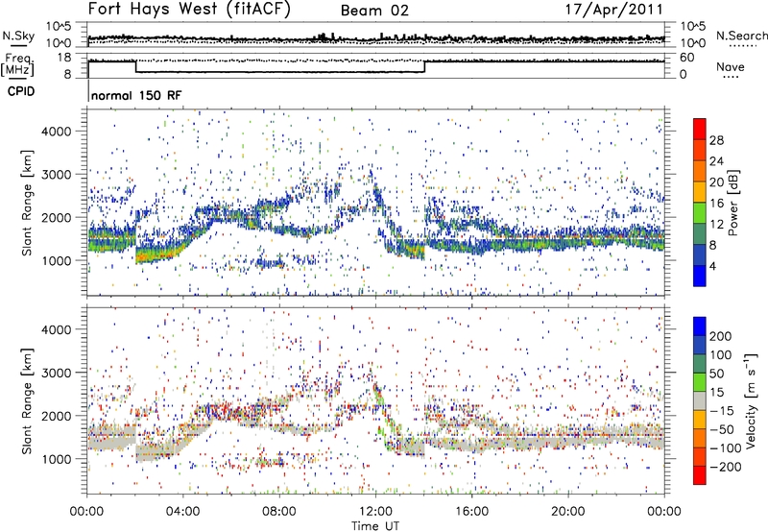The width and height of the screenshot is (768, 532).
Task: Click '4000' tick on the power panel
Action: point(56,132)
